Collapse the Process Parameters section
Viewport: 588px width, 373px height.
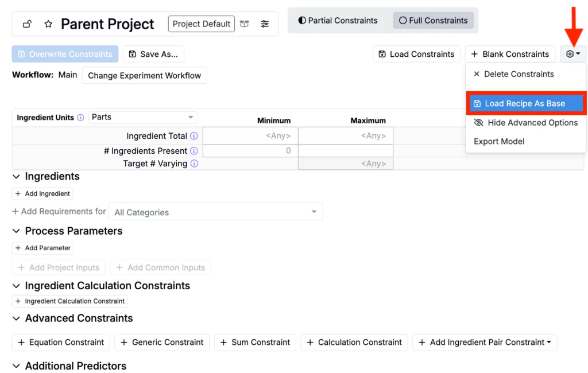click(x=16, y=231)
